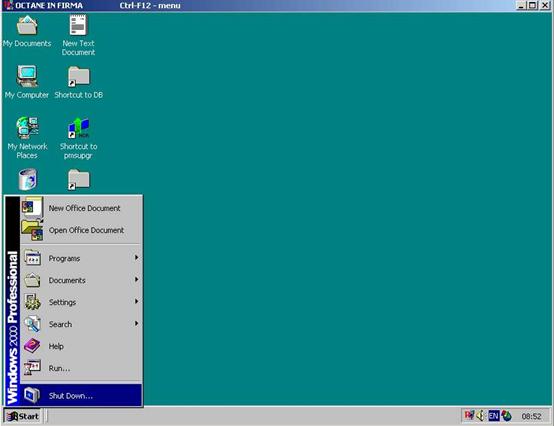Expand the Settings submenu arrow
The image size is (554, 426).
point(136,302)
